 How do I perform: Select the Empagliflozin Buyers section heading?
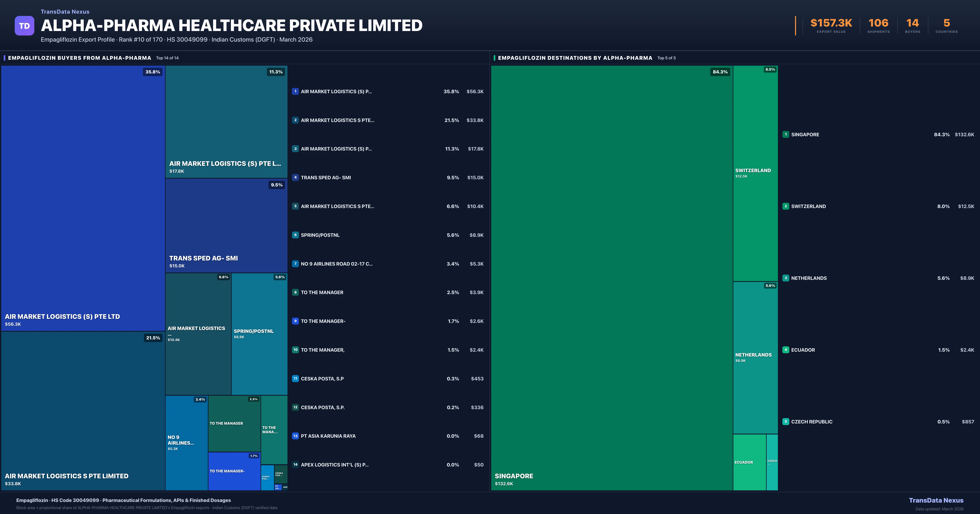click(x=79, y=58)
